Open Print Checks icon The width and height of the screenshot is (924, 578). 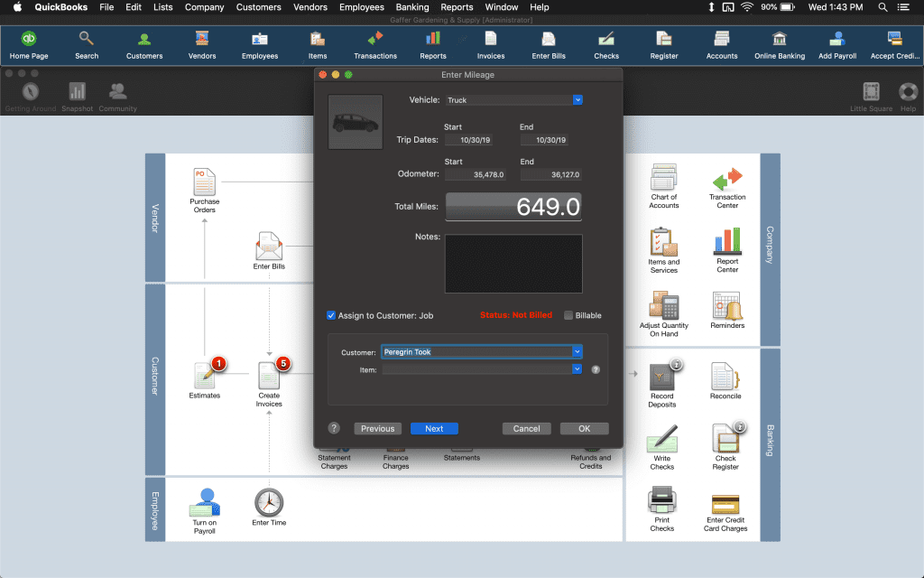662,509
